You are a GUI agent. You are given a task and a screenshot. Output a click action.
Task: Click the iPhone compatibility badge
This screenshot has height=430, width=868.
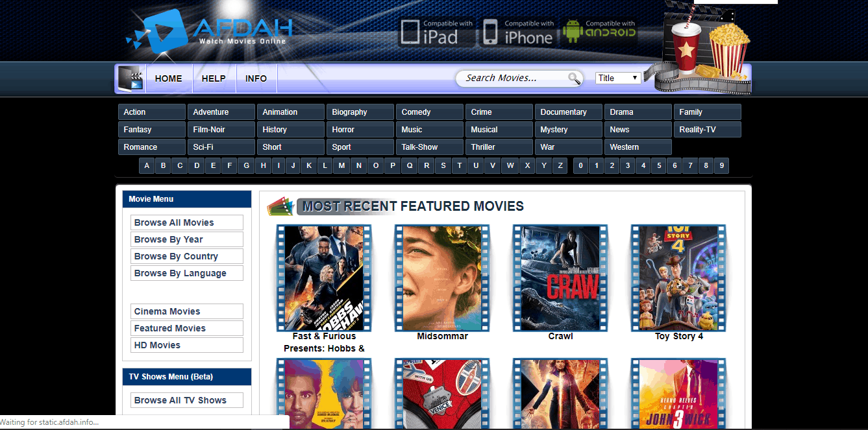[518, 33]
